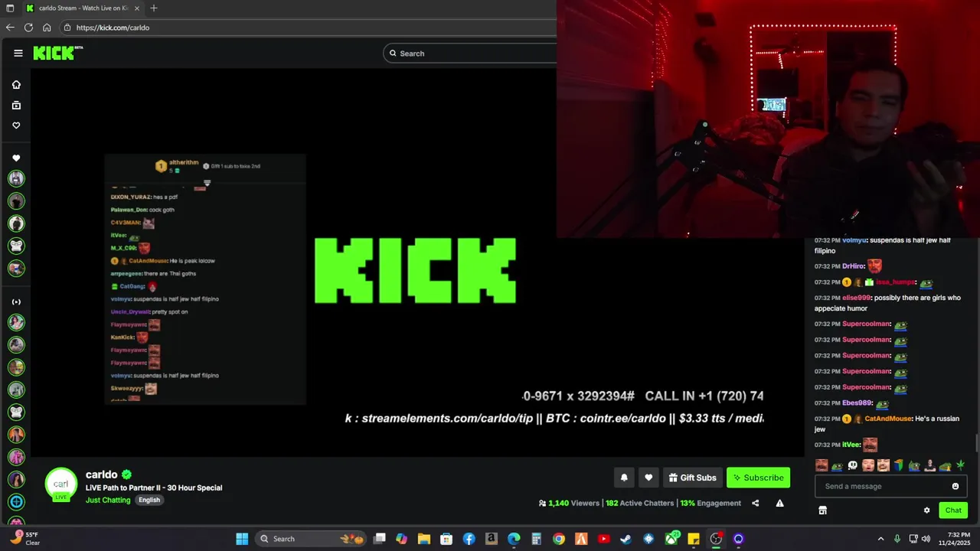The image size is (980, 551).
Task: Click the English language tag
Action: click(149, 500)
